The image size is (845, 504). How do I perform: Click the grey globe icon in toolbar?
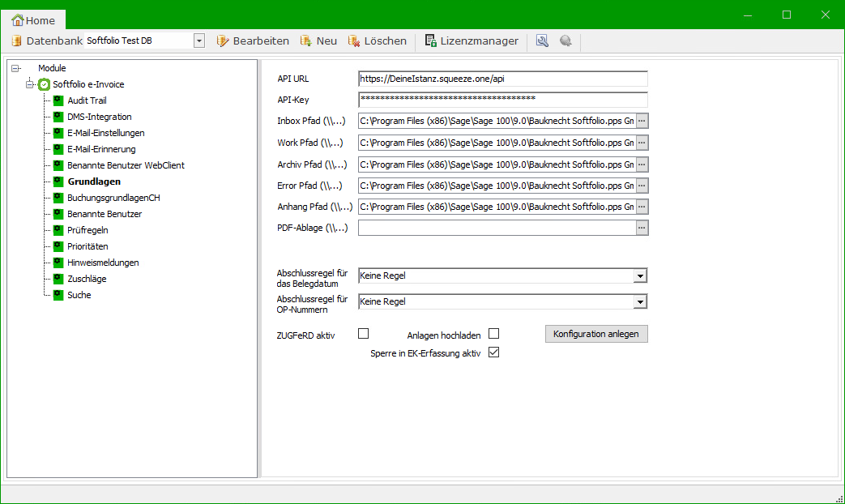pyautogui.click(x=565, y=41)
